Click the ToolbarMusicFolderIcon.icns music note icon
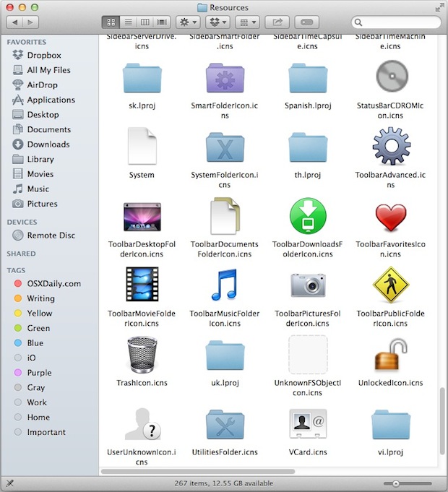448x492 pixels. [224, 285]
